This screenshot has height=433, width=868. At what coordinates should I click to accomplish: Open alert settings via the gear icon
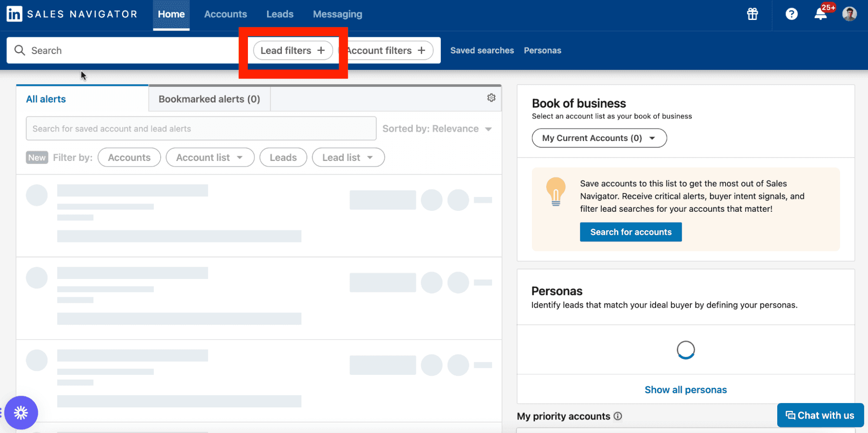coord(491,98)
